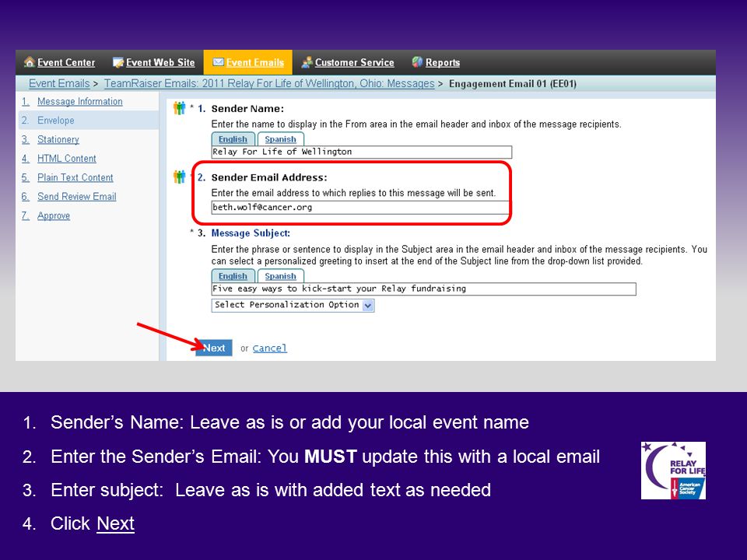
Task: Select the English tab under Sender Name
Action: pos(233,139)
